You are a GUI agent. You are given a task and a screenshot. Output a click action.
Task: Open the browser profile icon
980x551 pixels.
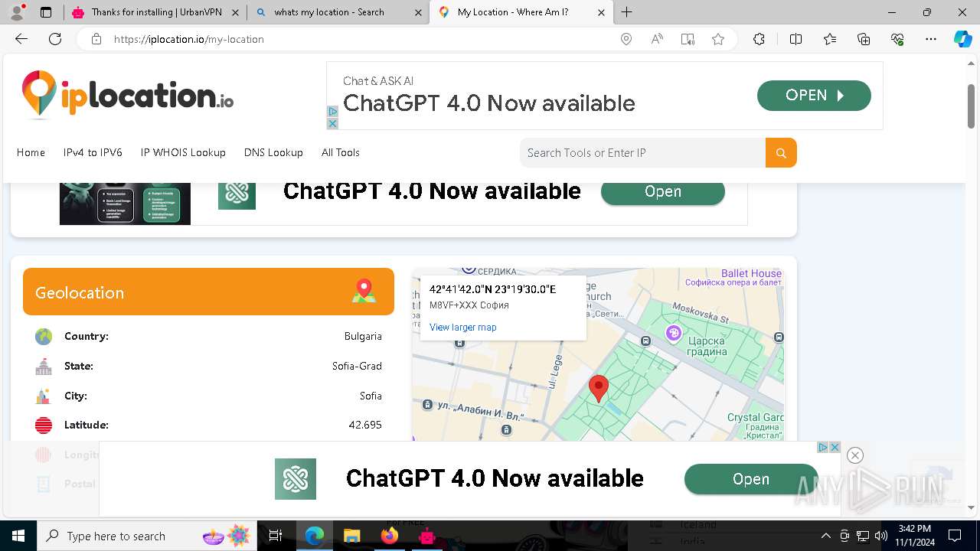[17, 12]
